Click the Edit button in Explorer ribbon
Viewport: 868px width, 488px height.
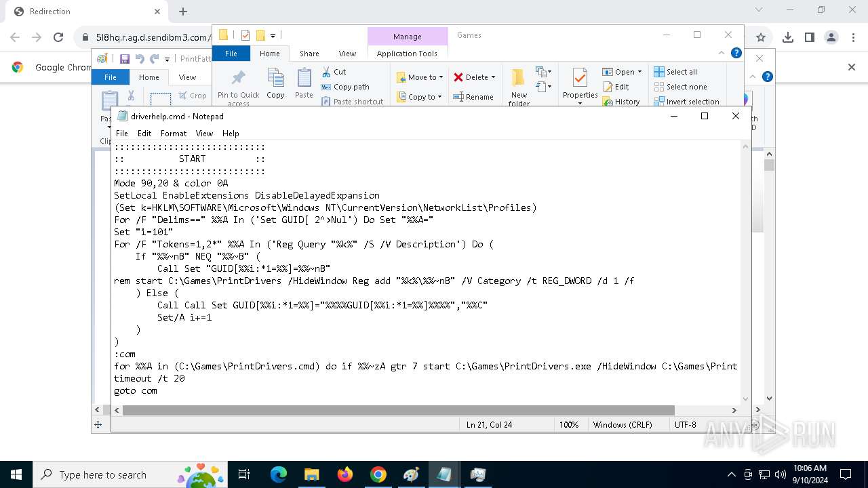(616, 87)
